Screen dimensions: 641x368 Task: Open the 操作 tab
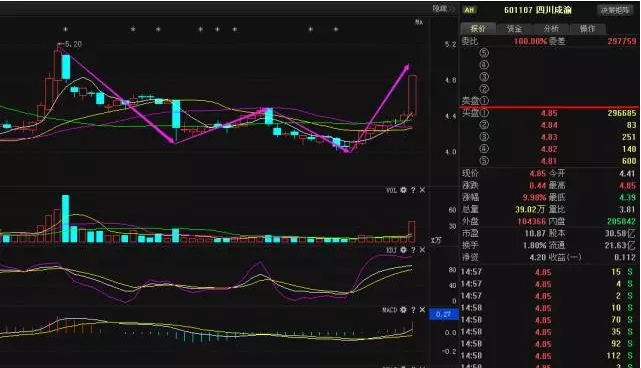pos(587,29)
